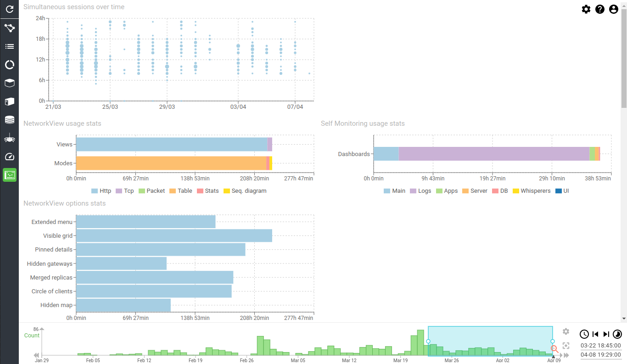The width and height of the screenshot is (627, 364).
Task: Click timeline double left arrows
Action: 36,355
